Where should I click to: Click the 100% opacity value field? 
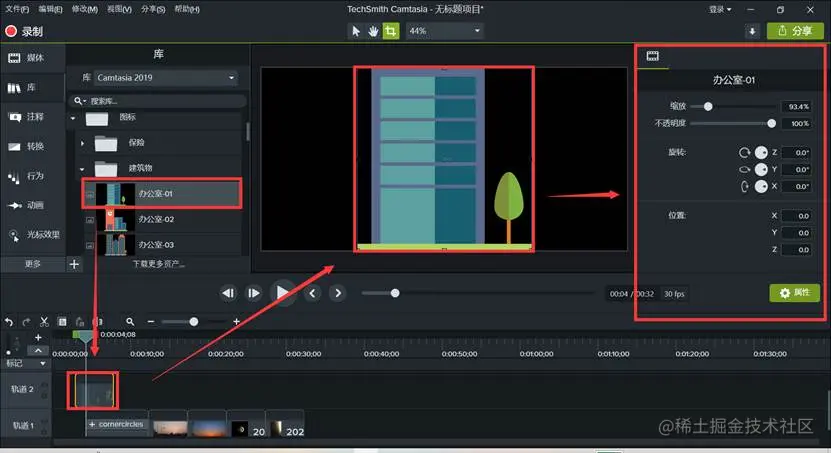(797, 123)
